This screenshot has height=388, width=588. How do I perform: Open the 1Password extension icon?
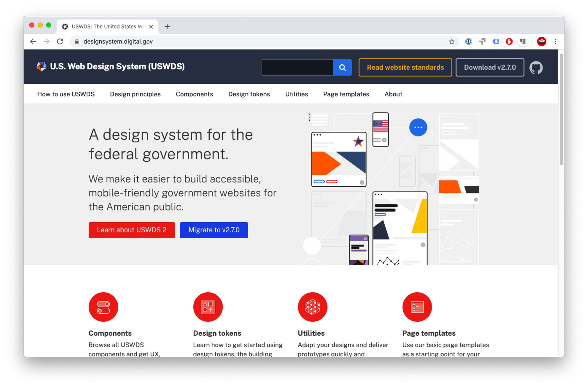(469, 42)
